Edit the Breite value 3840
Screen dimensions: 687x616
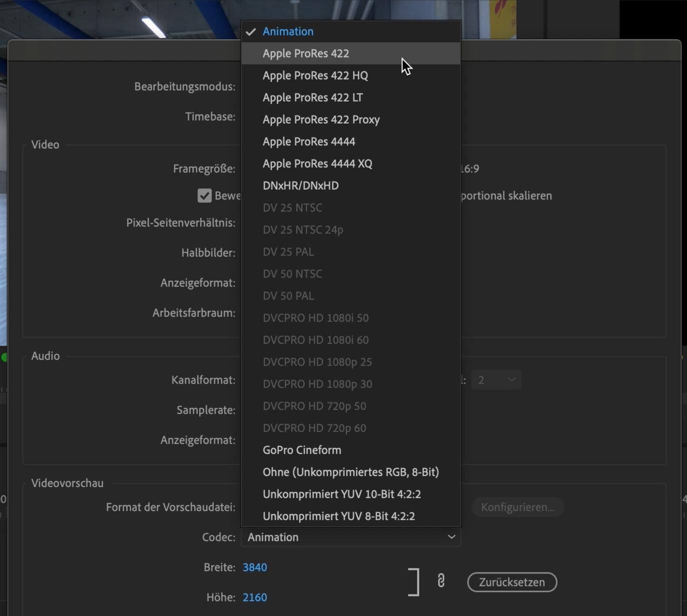pyautogui.click(x=255, y=567)
